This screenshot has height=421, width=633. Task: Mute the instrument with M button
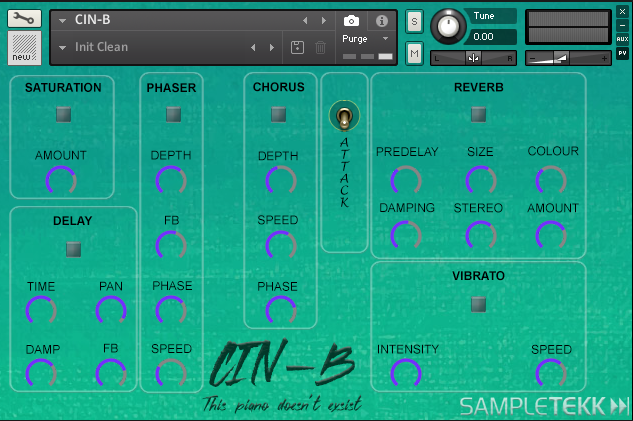[x=414, y=52]
